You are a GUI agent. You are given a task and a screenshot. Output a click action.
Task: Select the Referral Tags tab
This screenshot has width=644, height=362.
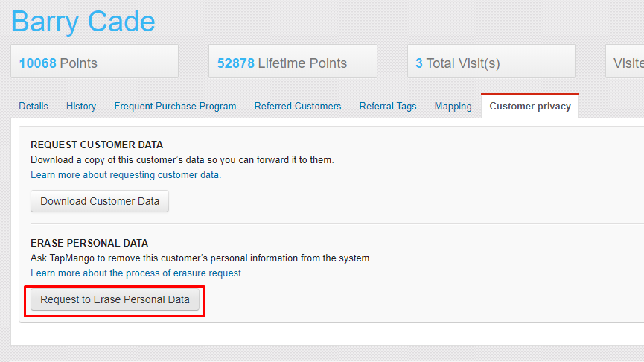click(388, 106)
